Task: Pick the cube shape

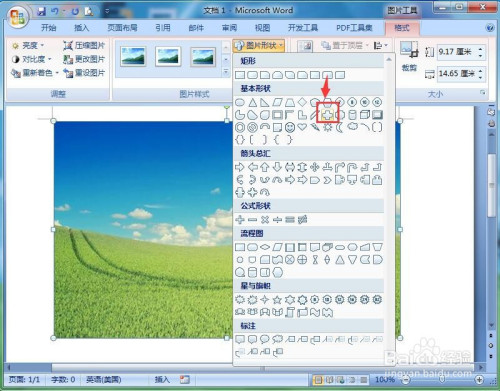Action: [365, 115]
